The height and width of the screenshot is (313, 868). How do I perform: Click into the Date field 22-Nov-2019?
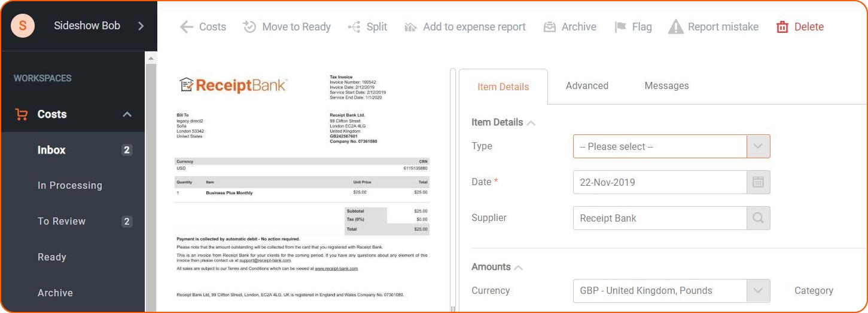point(660,182)
